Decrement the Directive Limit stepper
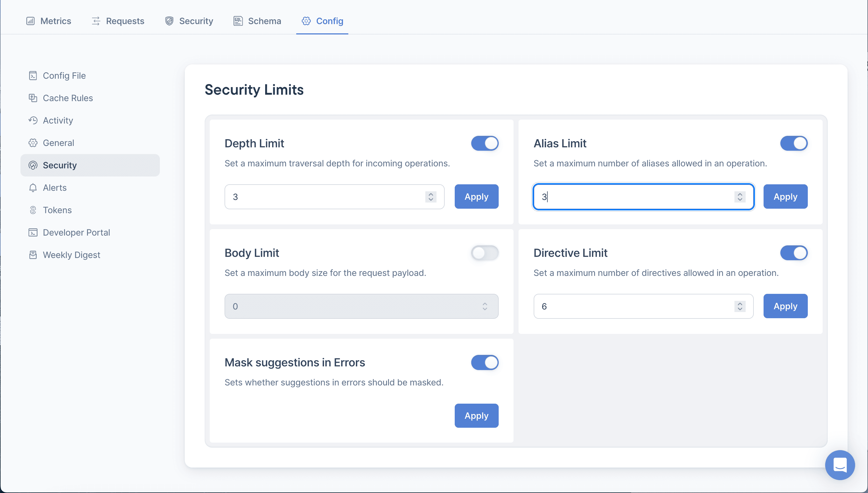This screenshot has width=868, height=493. (x=740, y=308)
